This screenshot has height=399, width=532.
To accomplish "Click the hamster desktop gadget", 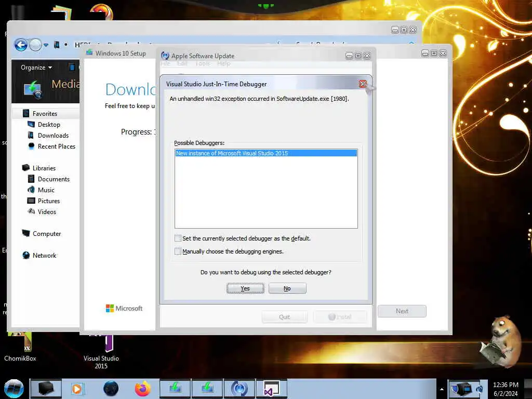I will (x=500, y=341).
